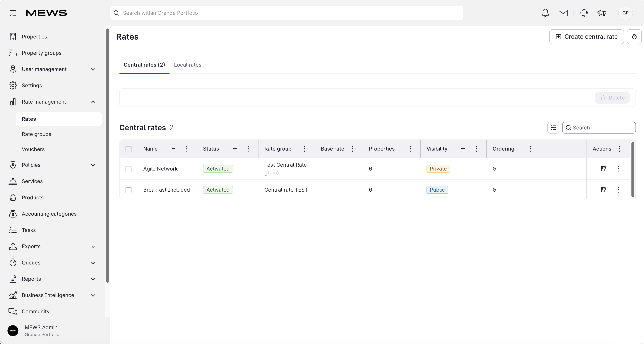Click the timer icon beside Create central rate
644x344 pixels.
point(634,37)
